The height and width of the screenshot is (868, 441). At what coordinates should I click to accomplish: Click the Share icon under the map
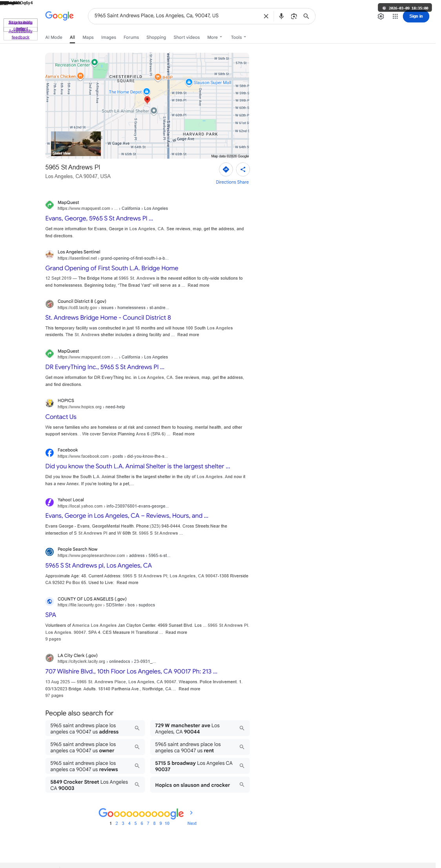(243, 169)
